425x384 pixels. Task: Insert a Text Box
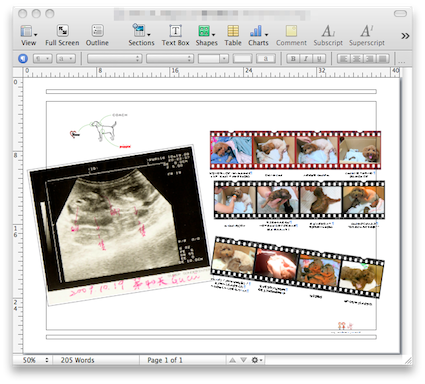175,35
